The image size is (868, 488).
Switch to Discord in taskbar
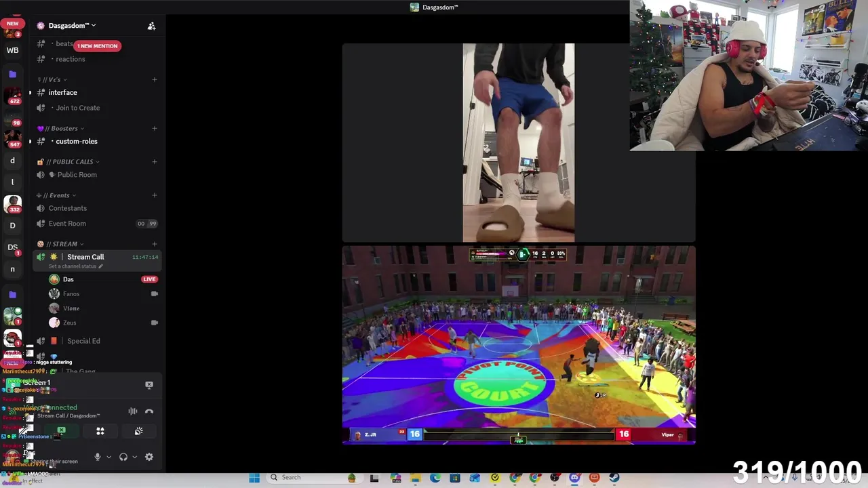pyautogui.click(x=574, y=478)
